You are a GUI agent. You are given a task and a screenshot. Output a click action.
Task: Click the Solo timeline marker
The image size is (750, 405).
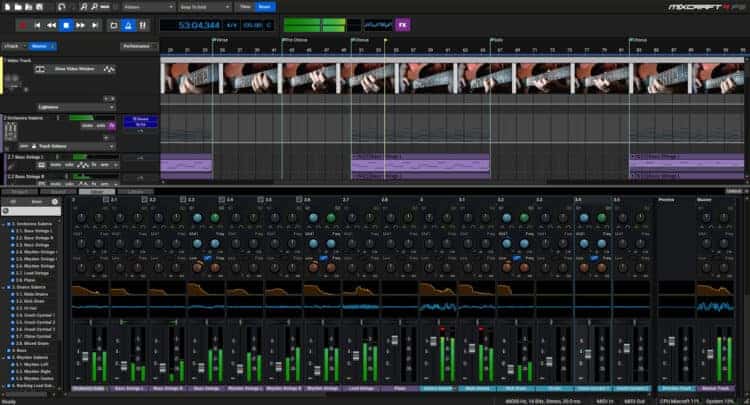click(x=497, y=40)
